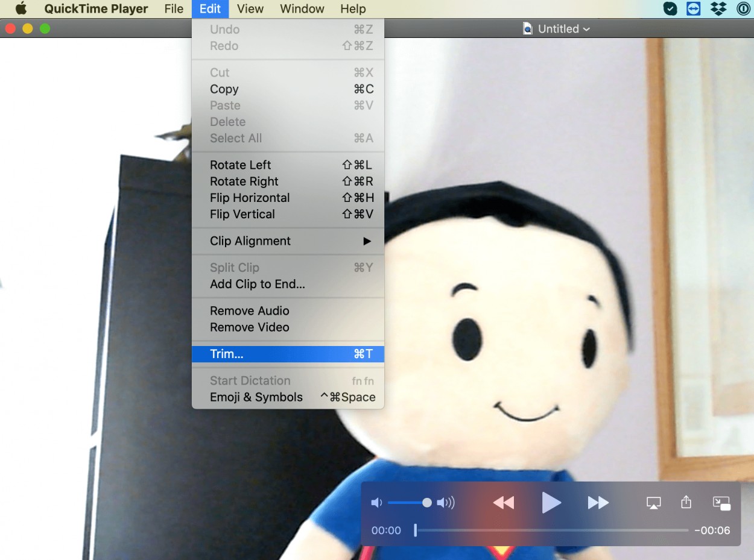Click the remaining time -00:06
Image resolution: width=754 pixels, height=560 pixels.
(712, 530)
